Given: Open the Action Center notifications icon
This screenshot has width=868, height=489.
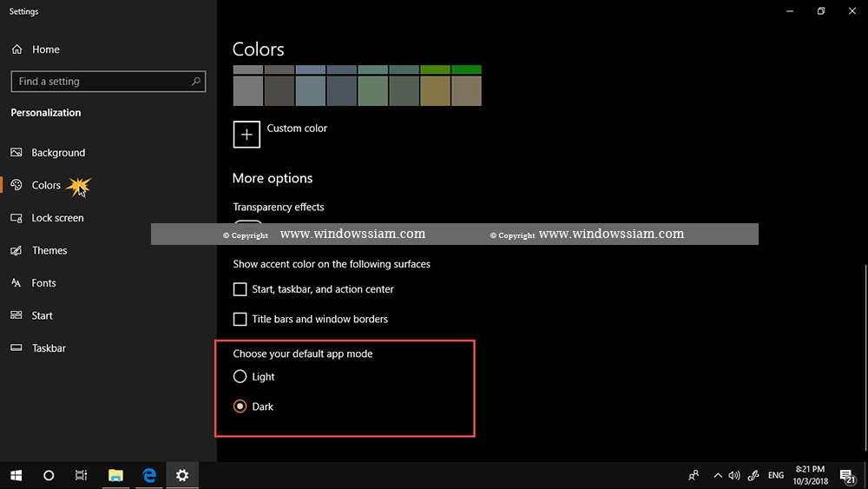Looking at the screenshot, I should [x=847, y=476].
